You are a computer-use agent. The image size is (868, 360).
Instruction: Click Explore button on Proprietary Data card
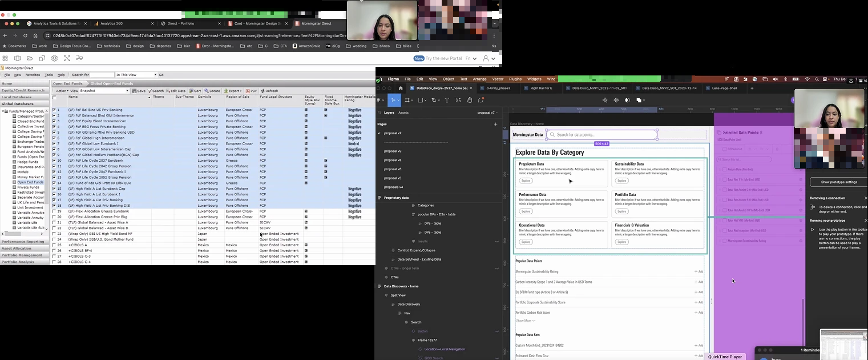pos(526,181)
